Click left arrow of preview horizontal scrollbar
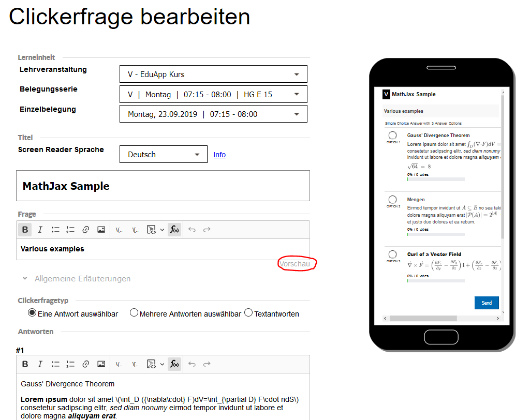The width and height of the screenshot is (530, 420). pos(385,318)
